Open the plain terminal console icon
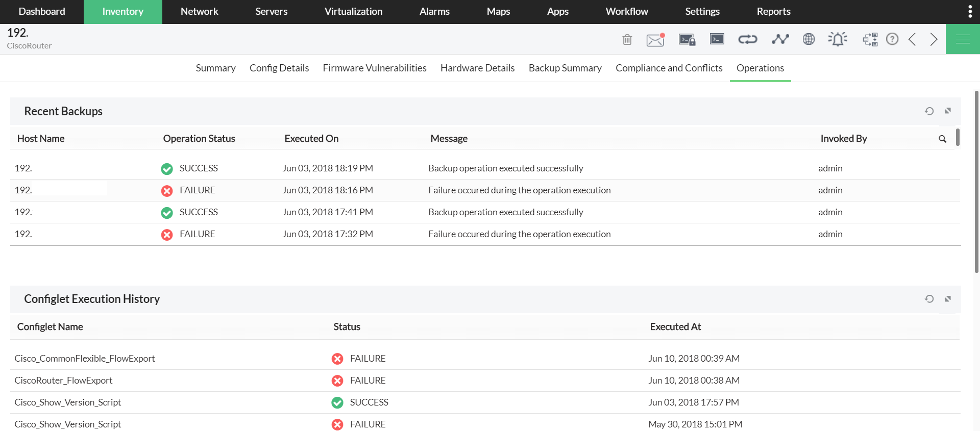 tap(717, 39)
